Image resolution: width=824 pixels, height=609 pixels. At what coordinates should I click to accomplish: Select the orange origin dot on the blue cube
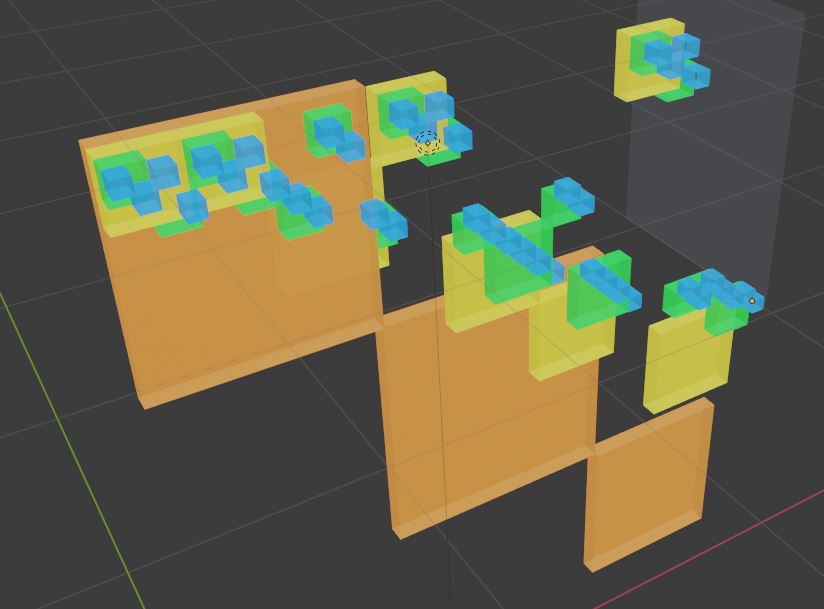pos(752,301)
